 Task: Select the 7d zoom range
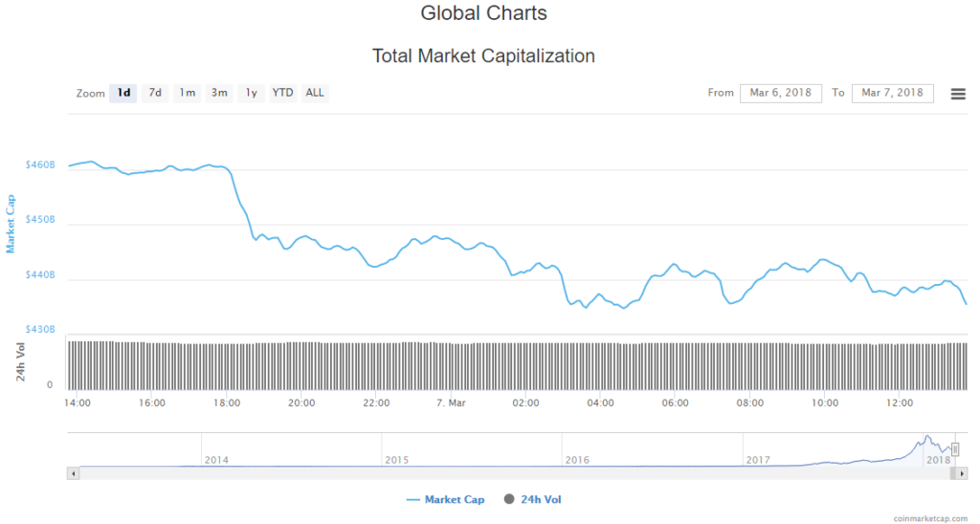point(154,93)
